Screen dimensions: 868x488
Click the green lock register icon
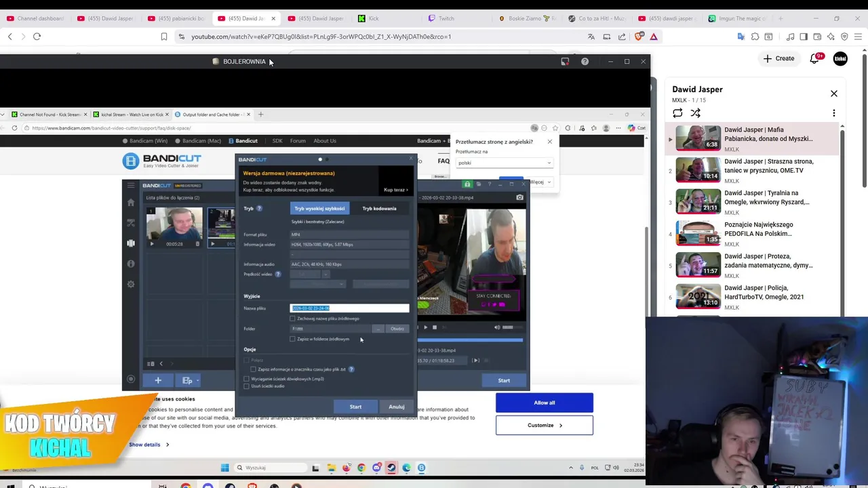coord(467,184)
